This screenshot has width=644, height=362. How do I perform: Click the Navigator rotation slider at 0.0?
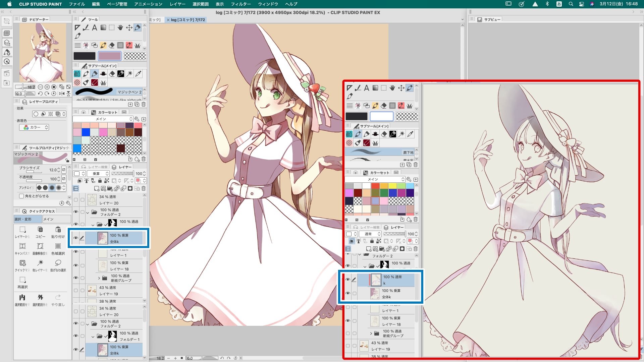coord(25,94)
